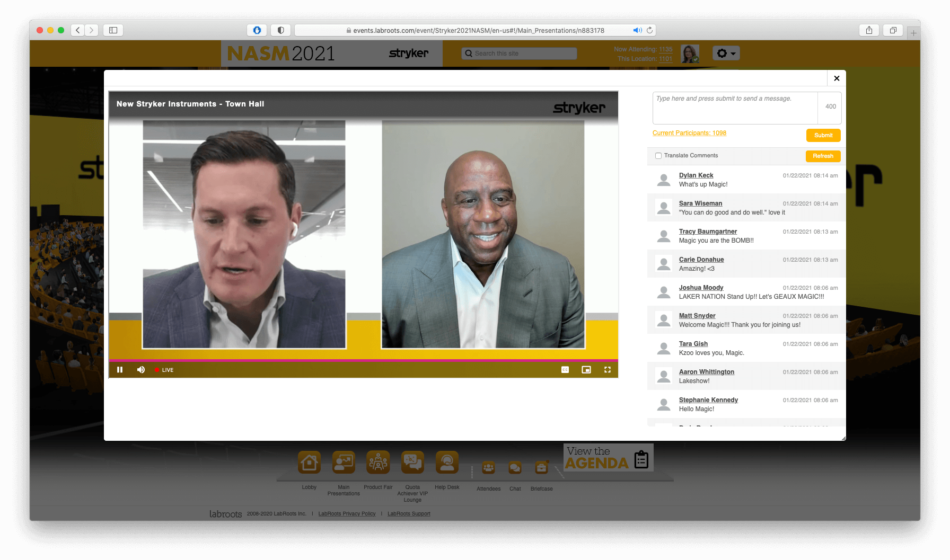Click Joshua Moody's avatar icon
Screen dimensions: 950x560
tap(664, 292)
